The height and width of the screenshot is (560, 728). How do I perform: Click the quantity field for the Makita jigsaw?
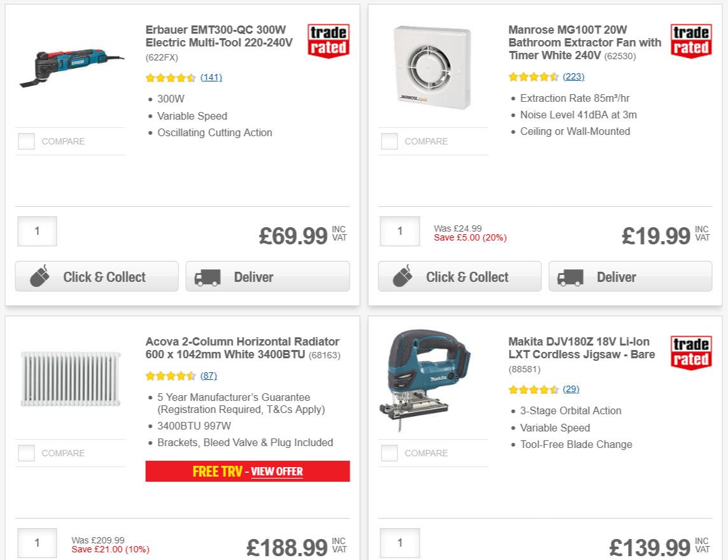click(x=399, y=543)
